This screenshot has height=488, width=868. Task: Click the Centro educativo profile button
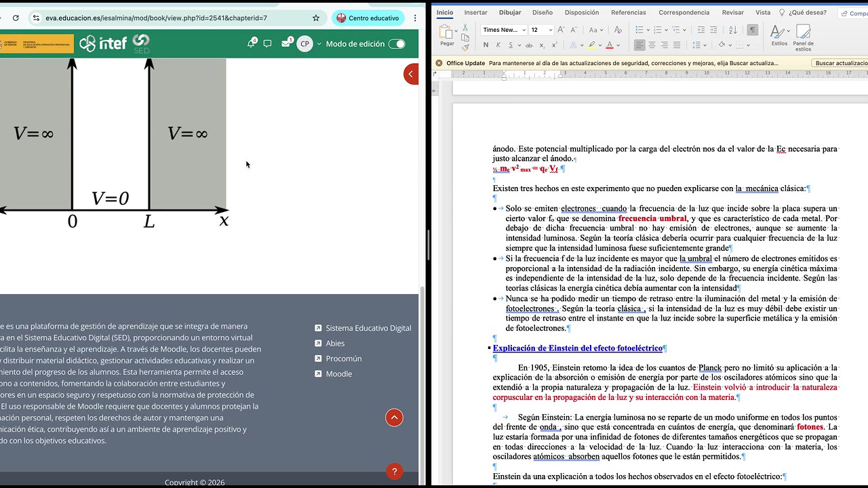coord(368,18)
